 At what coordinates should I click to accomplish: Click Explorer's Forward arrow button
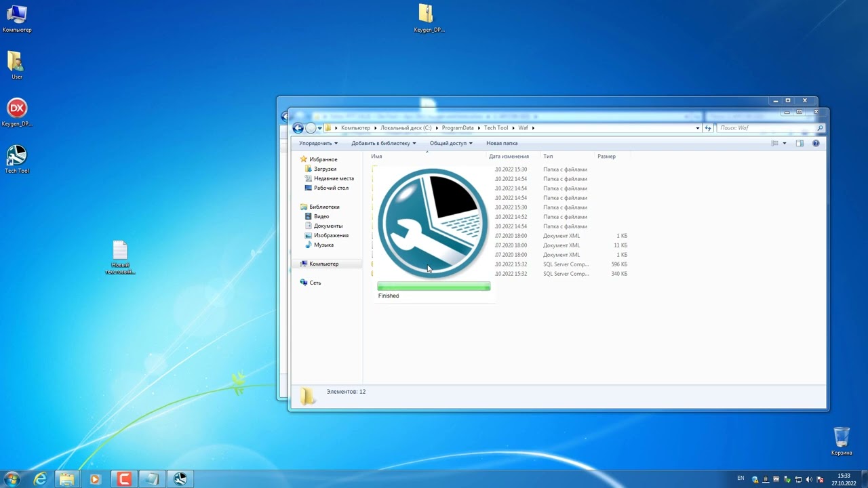point(311,128)
